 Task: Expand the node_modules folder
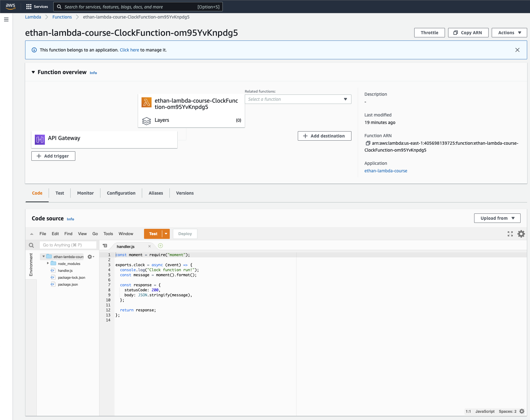pos(48,263)
